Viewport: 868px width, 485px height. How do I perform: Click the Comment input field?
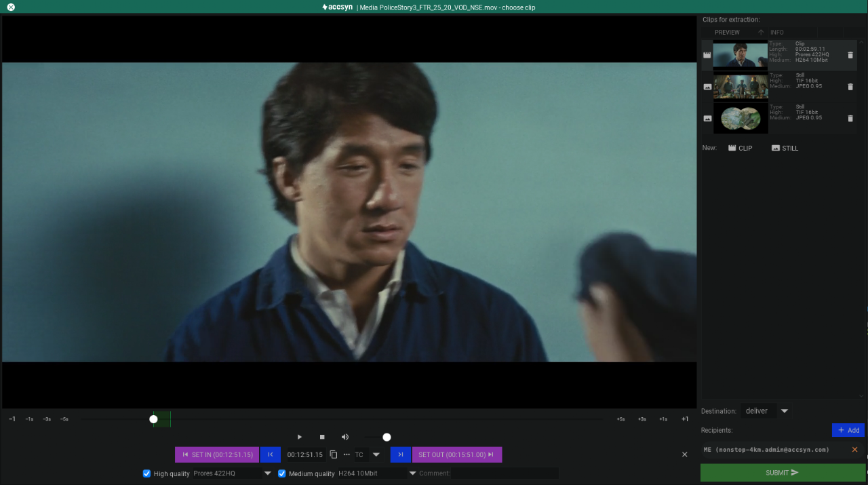point(505,473)
